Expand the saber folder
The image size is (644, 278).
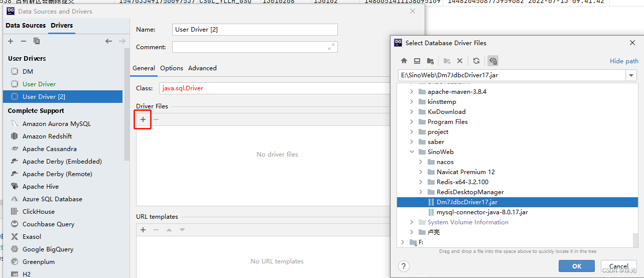pyautogui.click(x=412, y=142)
